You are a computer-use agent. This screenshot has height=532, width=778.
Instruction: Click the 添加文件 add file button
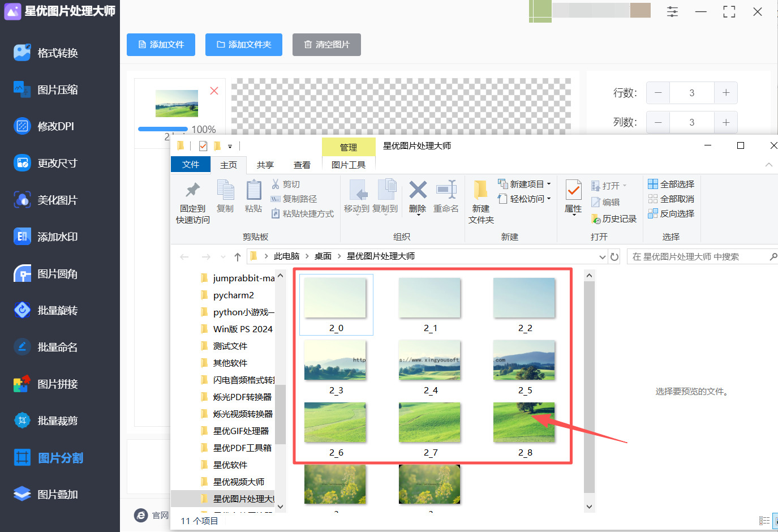click(161, 45)
